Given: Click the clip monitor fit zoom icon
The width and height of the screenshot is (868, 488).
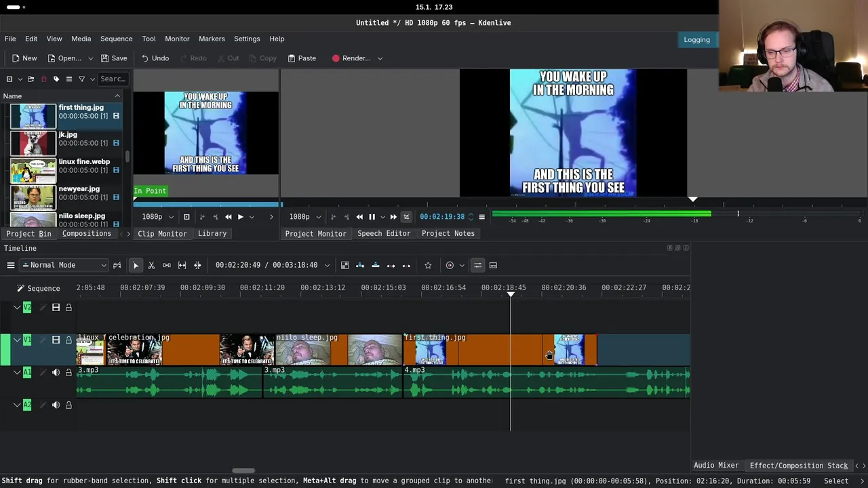Looking at the screenshot, I should tap(186, 217).
